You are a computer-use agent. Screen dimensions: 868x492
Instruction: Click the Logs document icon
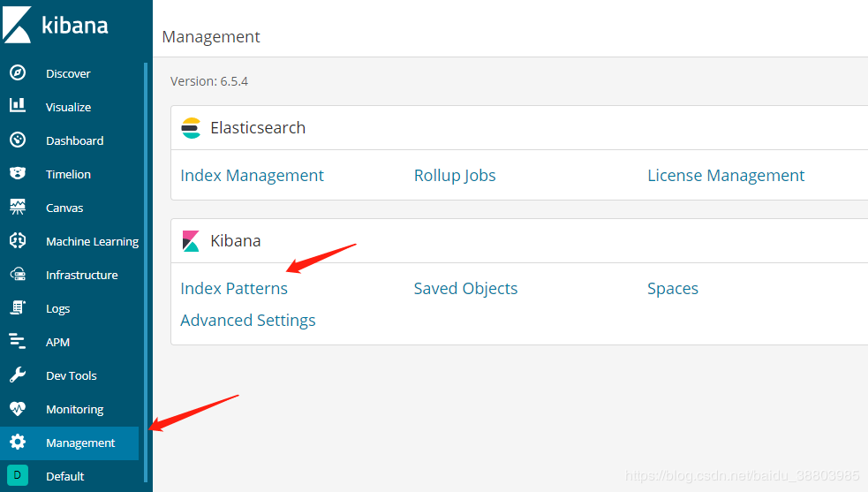pos(18,307)
